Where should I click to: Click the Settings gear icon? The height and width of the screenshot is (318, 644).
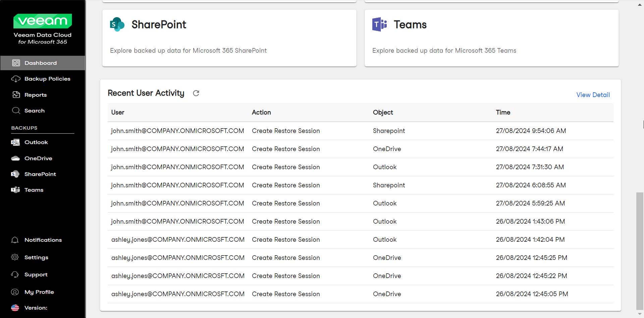(x=15, y=257)
